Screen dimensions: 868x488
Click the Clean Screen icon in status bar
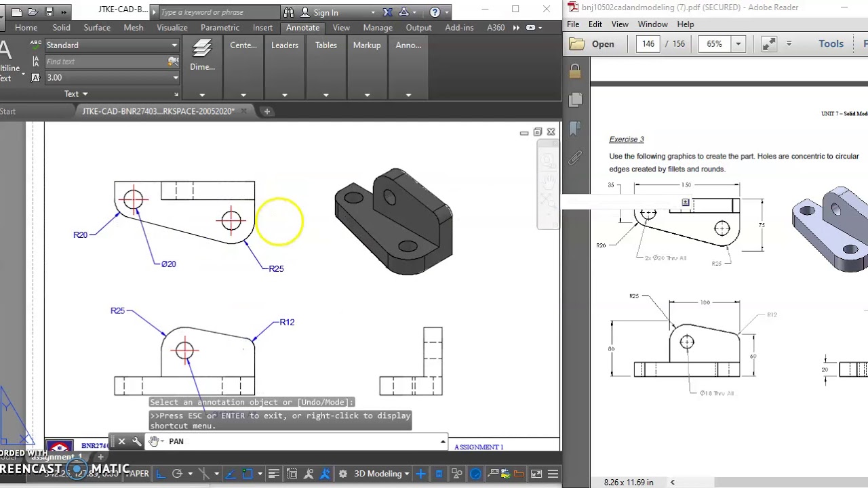click(x=536, y=474)
